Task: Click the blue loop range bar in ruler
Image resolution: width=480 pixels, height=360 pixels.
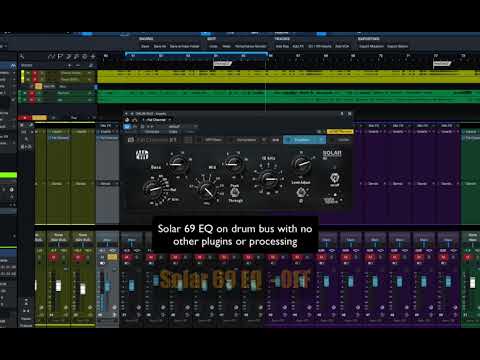Action: pyautogui.click(x=196, y=53)
